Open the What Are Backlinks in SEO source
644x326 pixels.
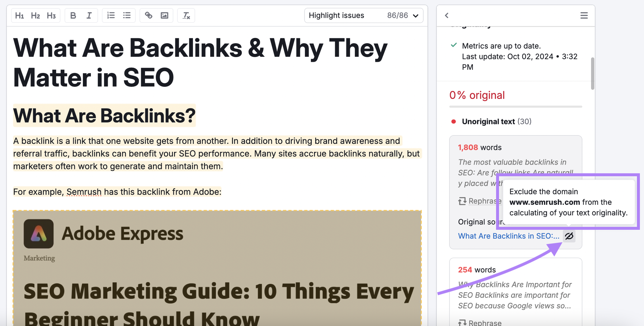[x=508, y=236]
